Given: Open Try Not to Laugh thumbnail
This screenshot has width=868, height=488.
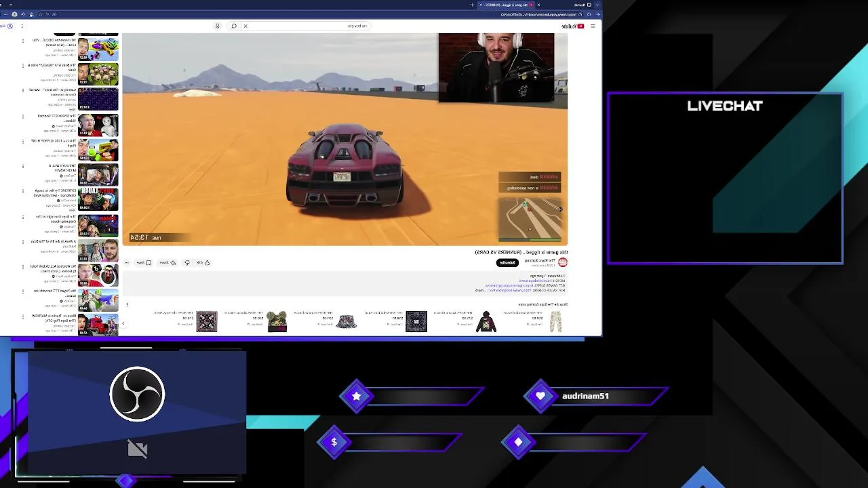Looking at the screenshot, I should coord(98,199).
